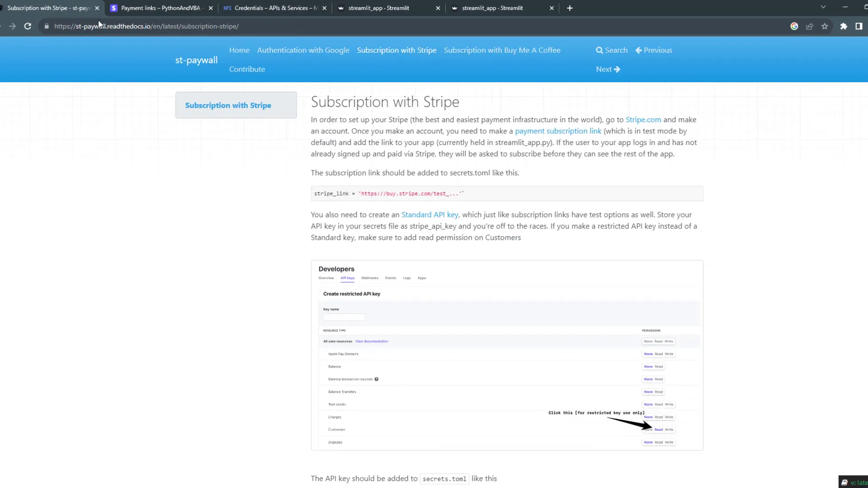Screen dimensions: 868x488
Task: Reload the current page
Action: click(x=28, y=26)
